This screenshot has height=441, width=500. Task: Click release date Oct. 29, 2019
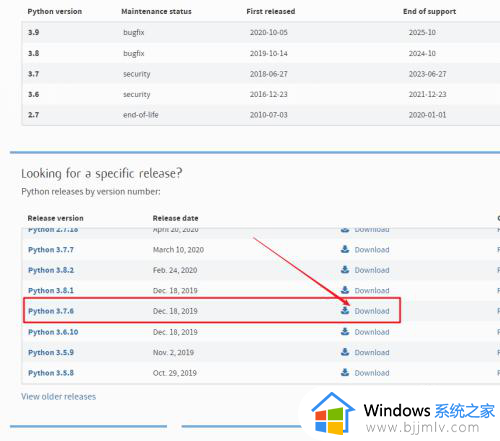tap(175, 373)
